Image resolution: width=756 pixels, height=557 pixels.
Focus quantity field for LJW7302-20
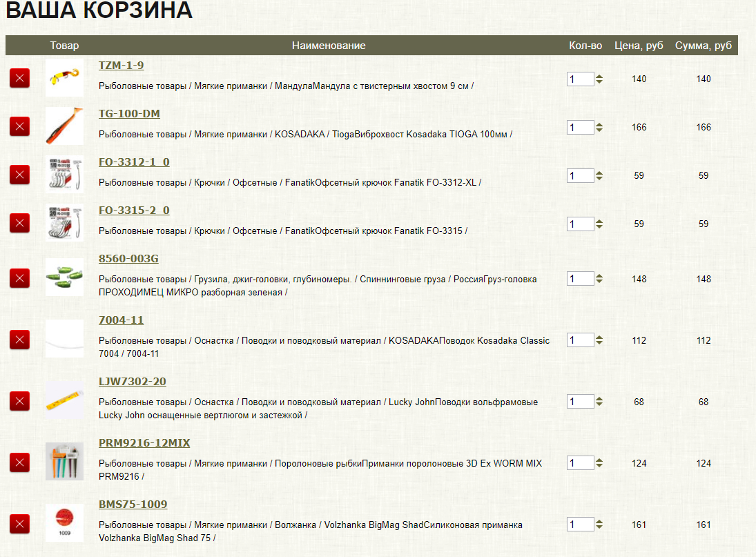tap(580, 402)
